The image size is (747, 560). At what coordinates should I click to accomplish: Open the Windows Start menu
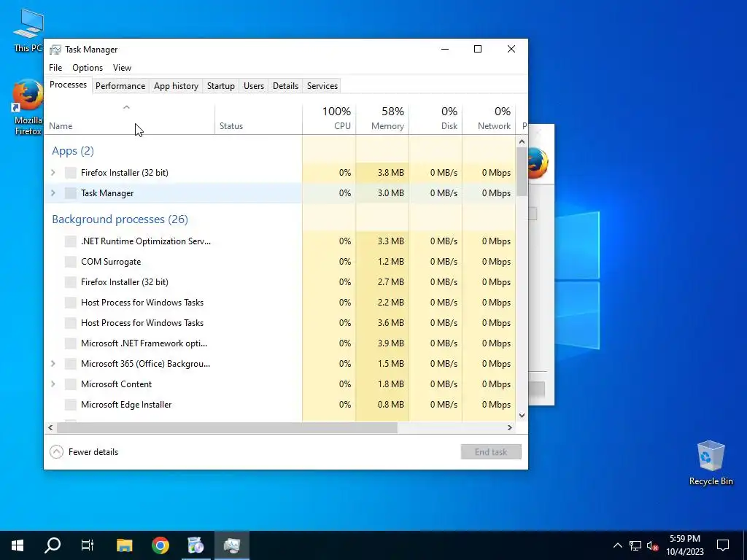(x=18, y=545)
